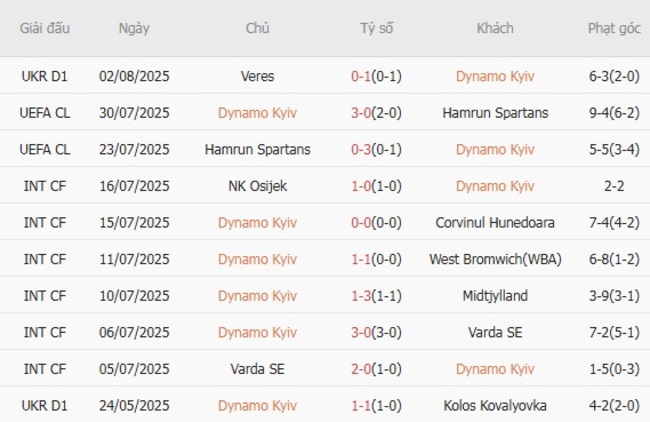
Task: Select the 2-0(1-0) score on 05/07/2025
Action: coord(377,369)
